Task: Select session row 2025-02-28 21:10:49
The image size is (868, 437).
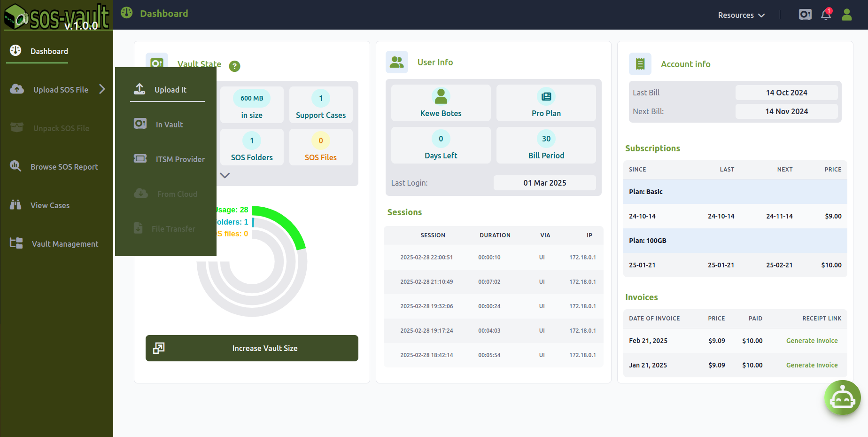Action: pyautogui.click(x=494, y=282)
